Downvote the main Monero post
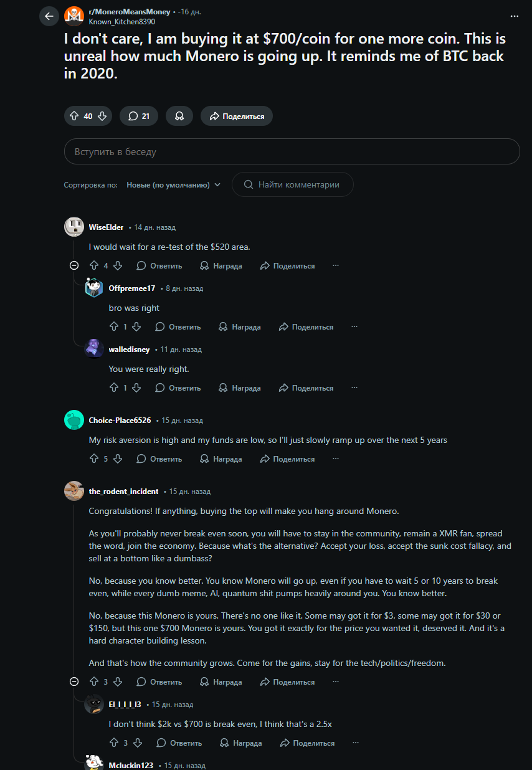This screenshot has width=532, height=770. 102,116
